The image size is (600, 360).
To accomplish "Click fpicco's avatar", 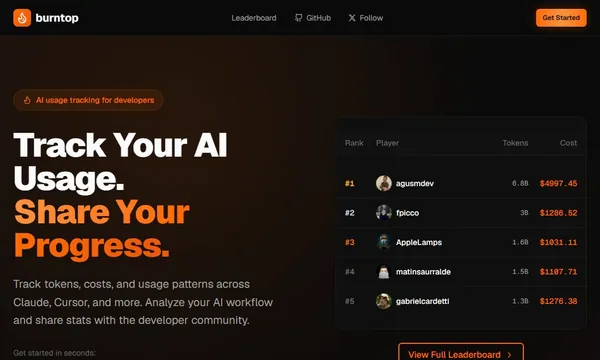I will tap(384, 213).
